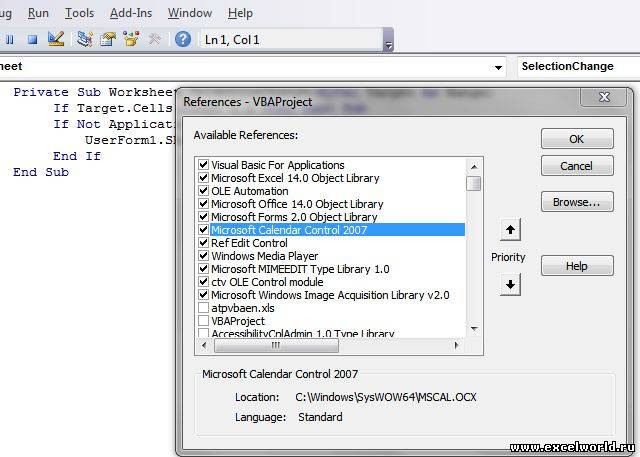
Task: Open the Window menu
Action: tap(190, 13)
